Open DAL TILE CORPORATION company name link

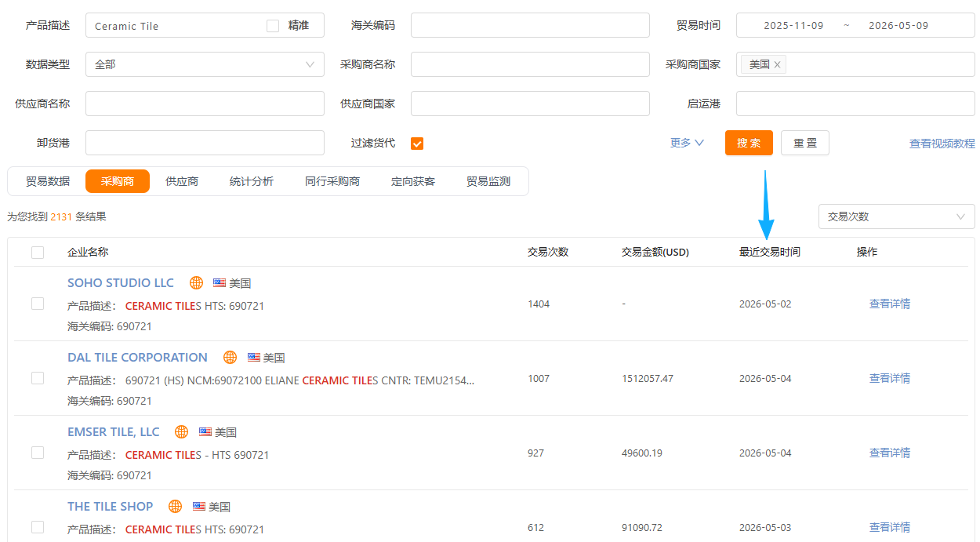click(138, 358)
